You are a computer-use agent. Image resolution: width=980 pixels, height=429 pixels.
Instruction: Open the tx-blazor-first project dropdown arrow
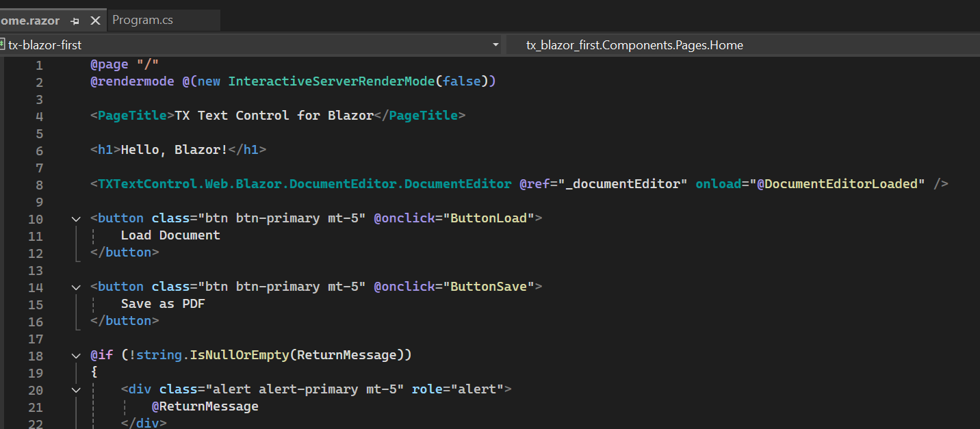click(495, 45)
